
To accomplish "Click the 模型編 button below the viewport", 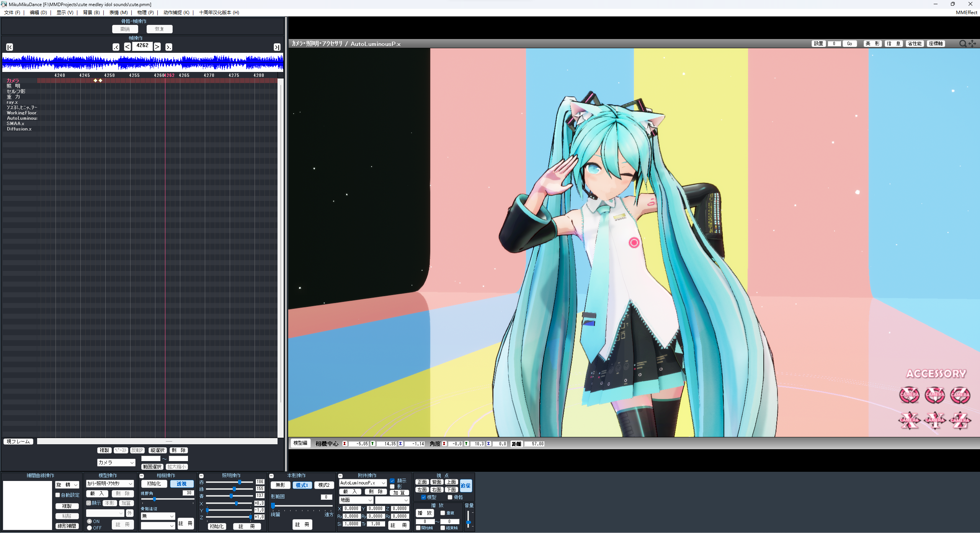I will click(301, 443).
